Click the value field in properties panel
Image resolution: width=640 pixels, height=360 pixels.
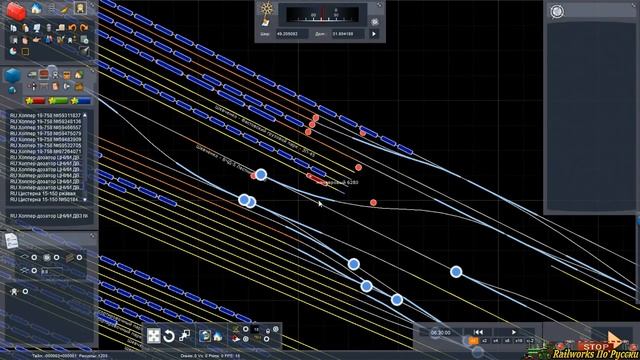click(x=52, y=271)
